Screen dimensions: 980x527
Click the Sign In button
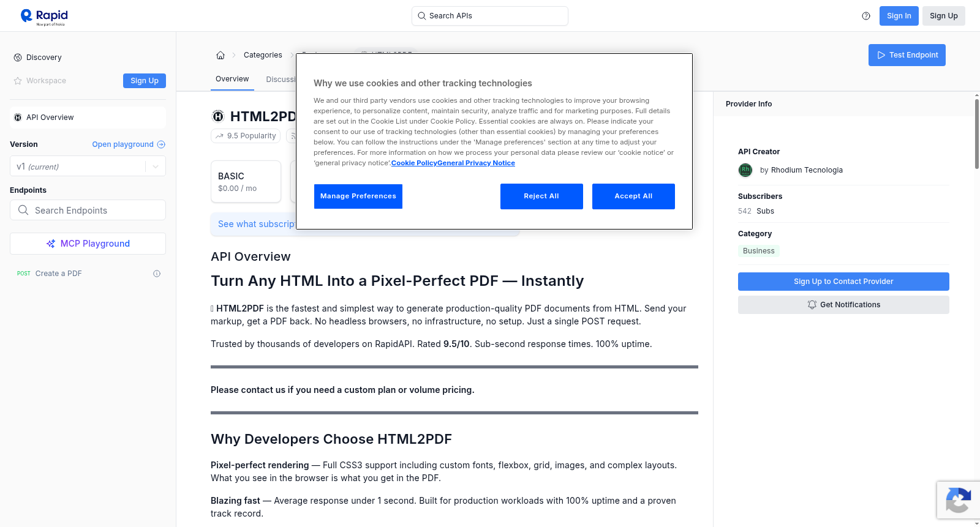point(899,16)
